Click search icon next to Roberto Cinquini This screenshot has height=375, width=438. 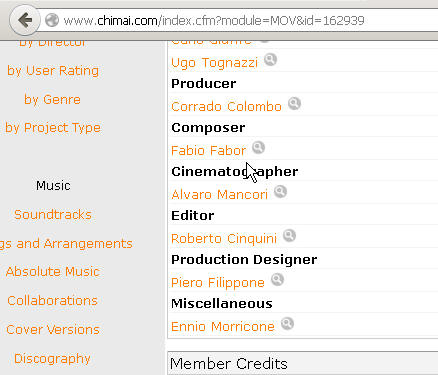click(289, 236)
